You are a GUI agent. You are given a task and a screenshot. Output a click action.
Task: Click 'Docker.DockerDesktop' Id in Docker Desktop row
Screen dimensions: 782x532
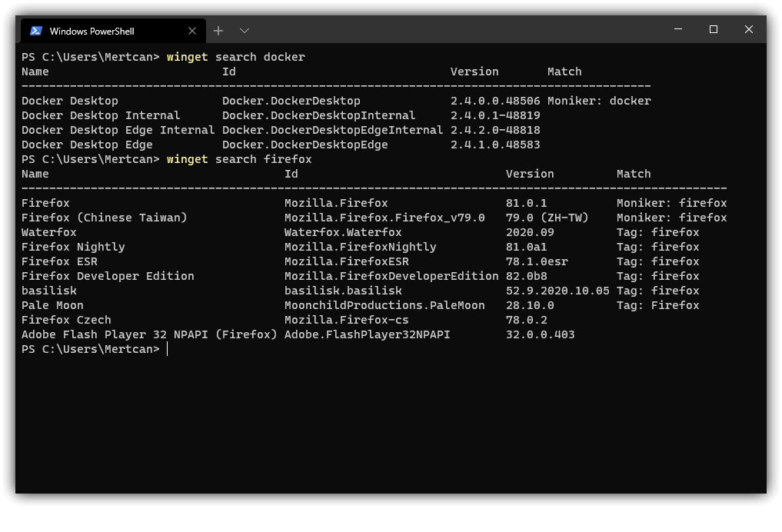(x=291, y=101)
